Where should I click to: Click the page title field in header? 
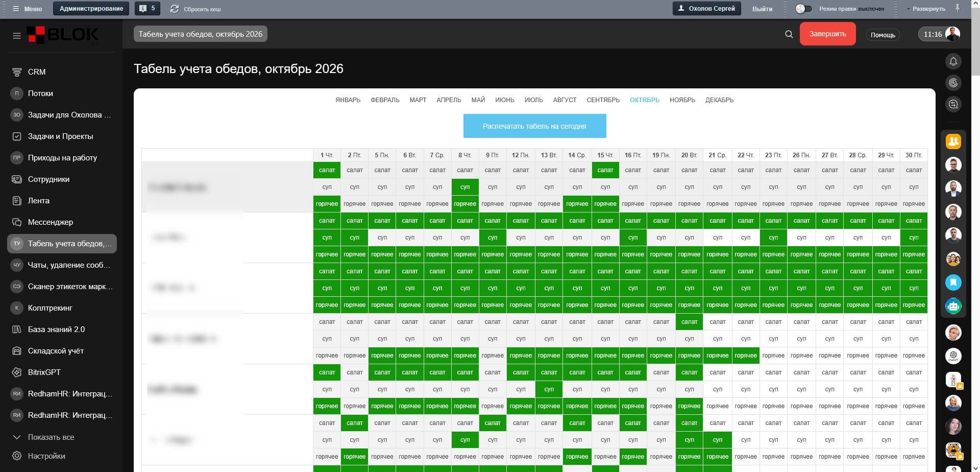(201, 34)
